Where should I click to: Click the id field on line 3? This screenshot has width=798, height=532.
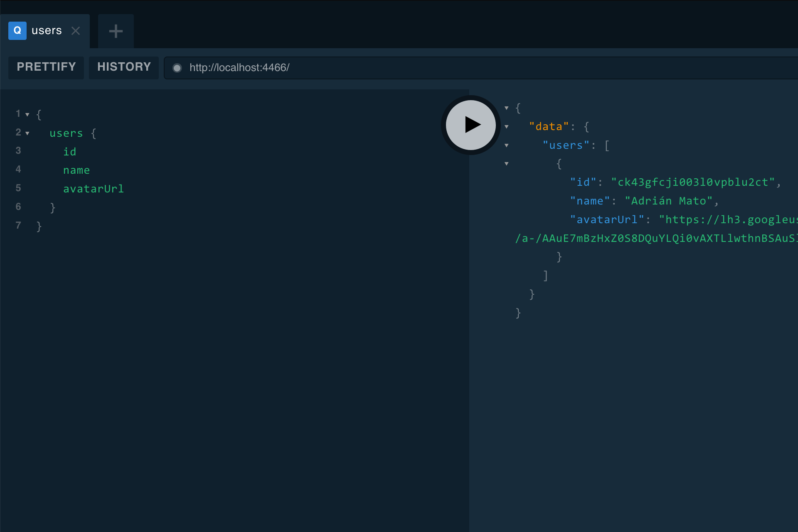pyautogui.click(x=70, y=152)
